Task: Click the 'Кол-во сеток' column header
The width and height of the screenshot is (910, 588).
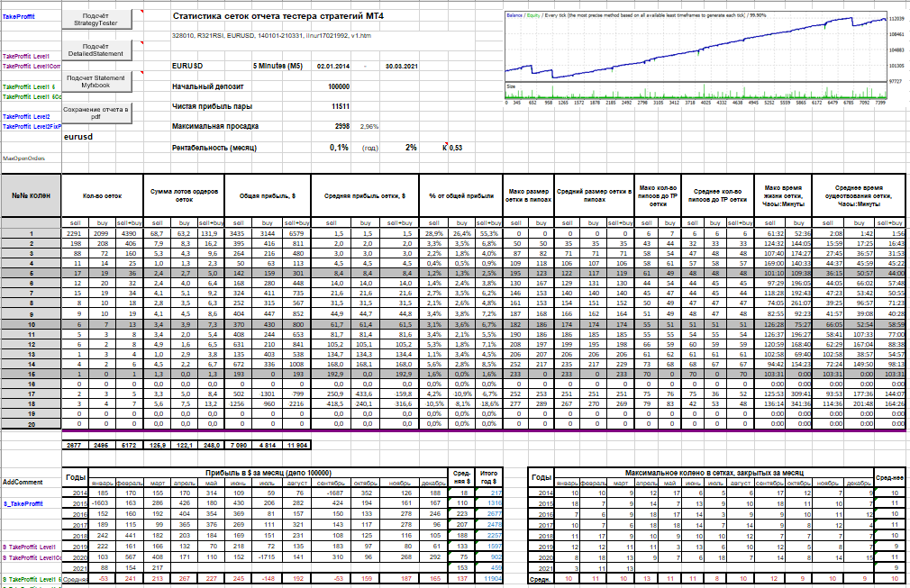Action: 102,196
